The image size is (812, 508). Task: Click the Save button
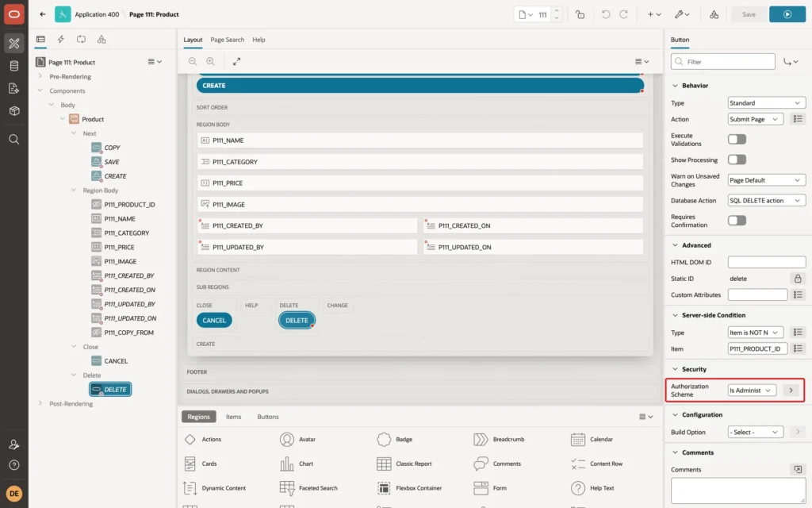pyautogui.click(x=749, y=14)
